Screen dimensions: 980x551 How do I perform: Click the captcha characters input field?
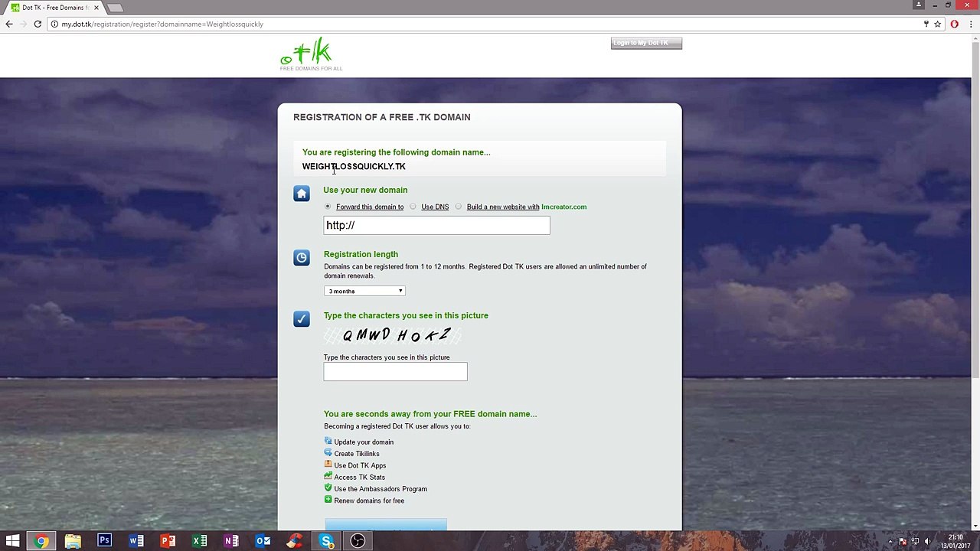[395, 372]
